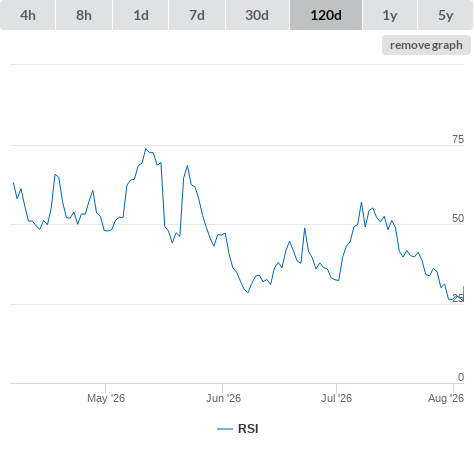Click the May '26 axis label
Image resolution: width=474 pixels, height=455 pixels.
pos(106,398)
